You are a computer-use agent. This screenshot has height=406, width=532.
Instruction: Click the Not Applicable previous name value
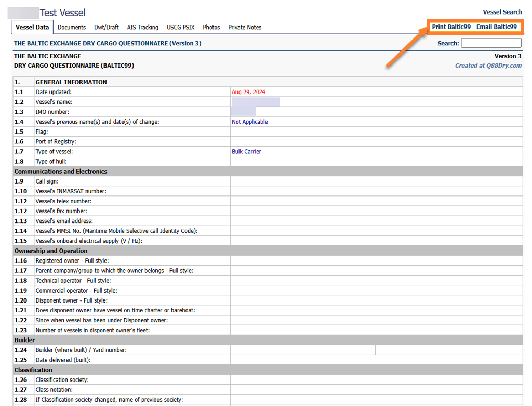[249, 122]
